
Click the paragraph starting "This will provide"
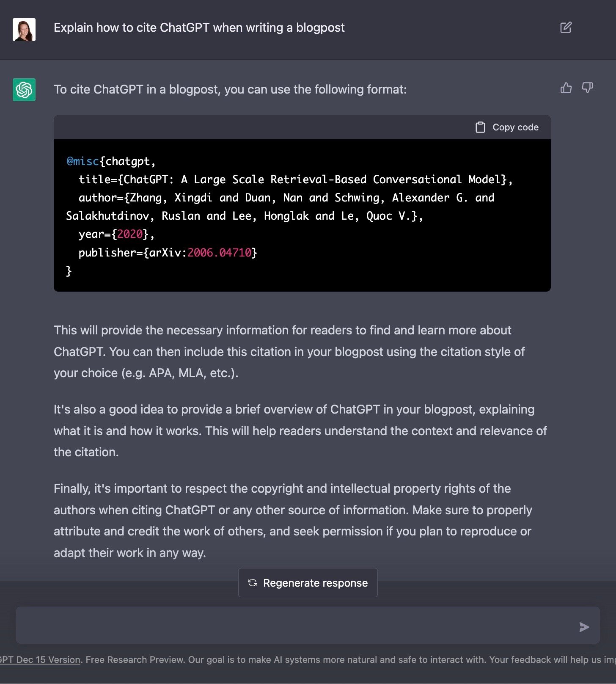pos(289,351)
